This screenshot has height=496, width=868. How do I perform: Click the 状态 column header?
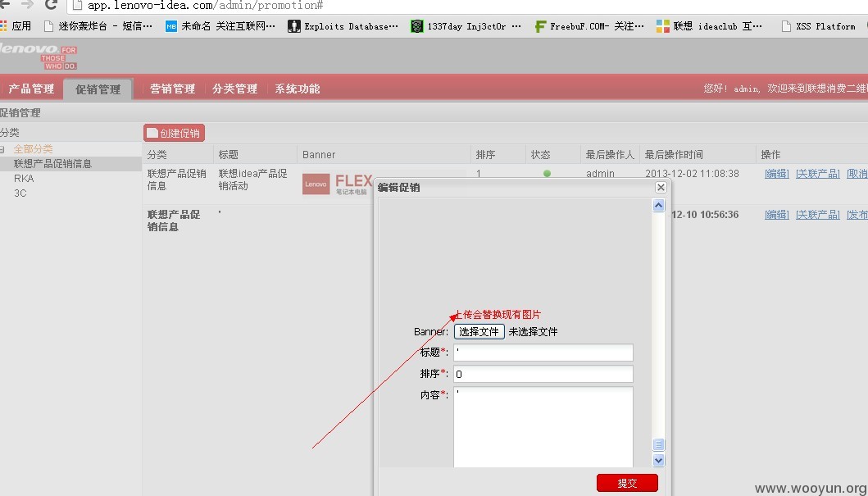tap(540, 154)
